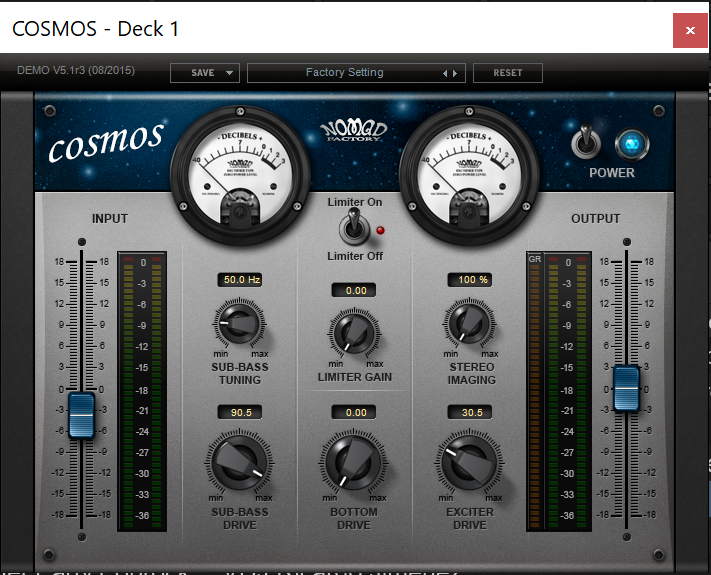The width and height of the screenshot is (711, 575).
Task: Click the Sub-Bass Tuning knob
Action: pyautogui.click(x=239, y=324)
